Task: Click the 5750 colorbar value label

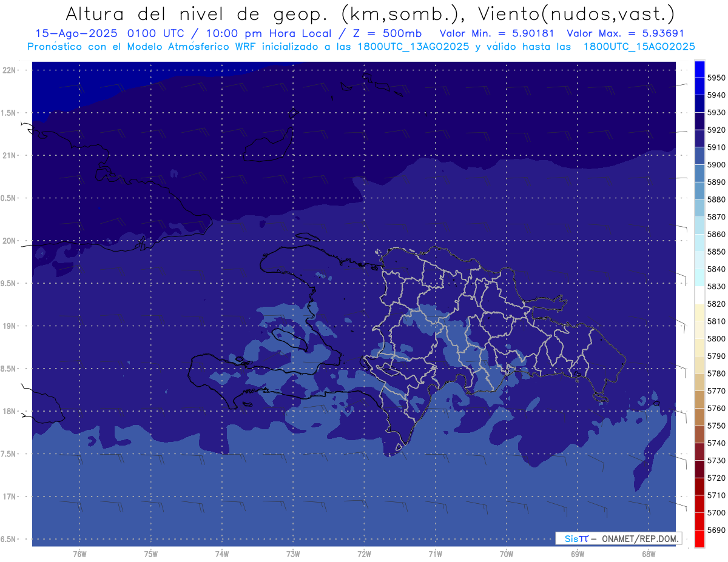Action: coord(716,426)
